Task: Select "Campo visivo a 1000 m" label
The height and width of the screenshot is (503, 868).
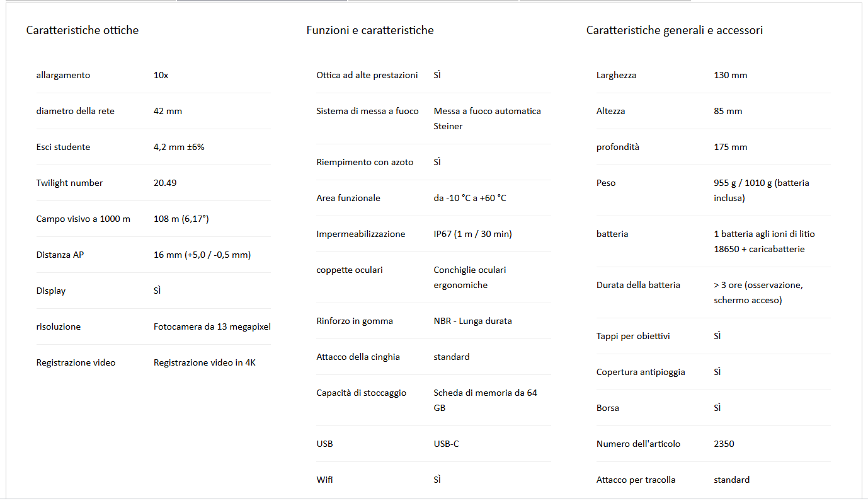Action: click(83, 219)
